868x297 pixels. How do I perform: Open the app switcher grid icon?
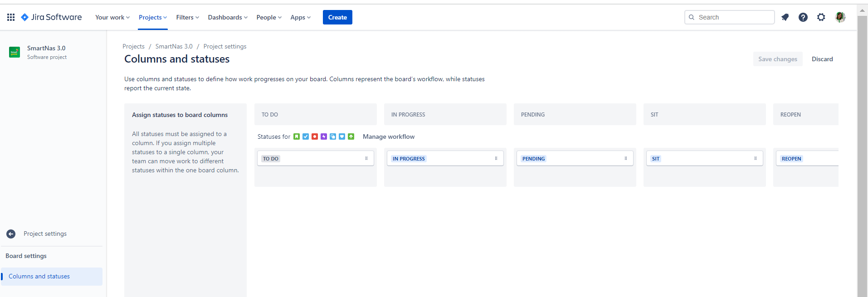(x=11, y=17)
